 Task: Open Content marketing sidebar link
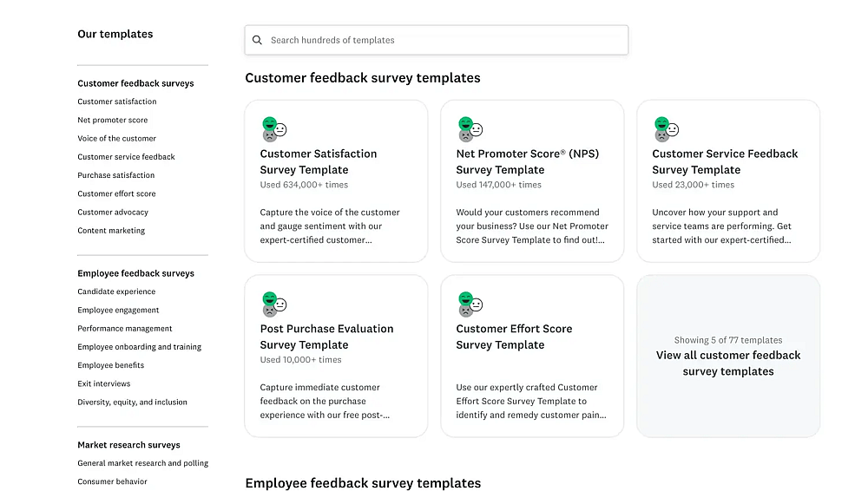tap(111, 230)
